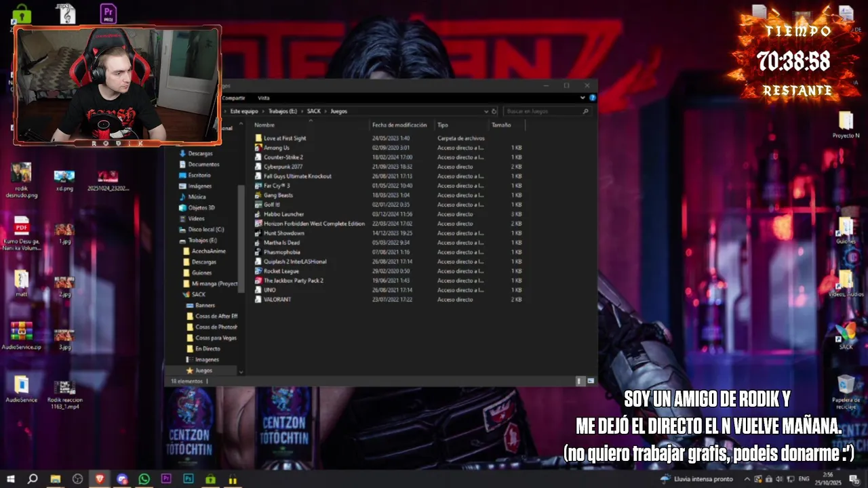Select rodik desnudo.png desktop thumbnail

pos(21,172)
